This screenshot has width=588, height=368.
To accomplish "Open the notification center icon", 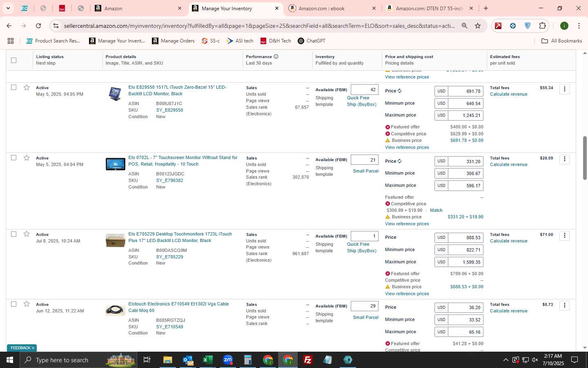I will point(575,360).
